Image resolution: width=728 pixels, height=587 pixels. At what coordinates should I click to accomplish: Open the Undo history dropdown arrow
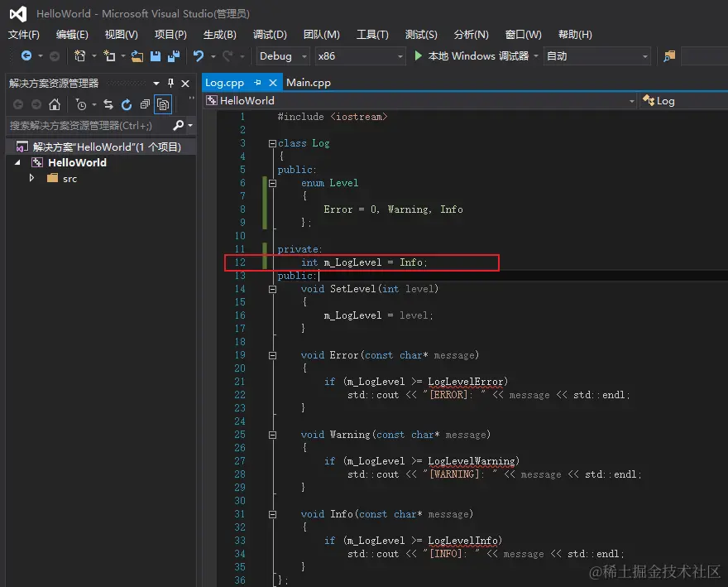click(213, 56)
